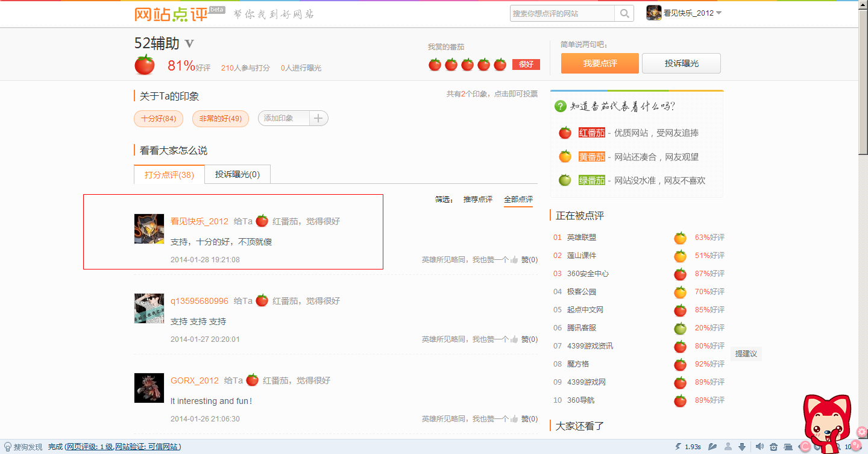This screenshot has height=454, width=868.
Task: Click the search magnifier icon
Action: point(624,13)
